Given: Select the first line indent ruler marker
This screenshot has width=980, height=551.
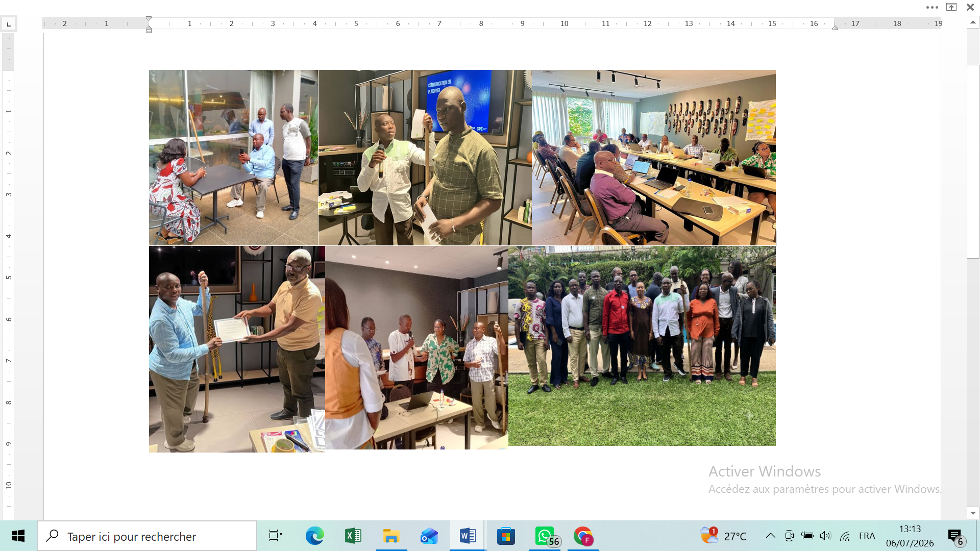Looking at the screenshot, I should pos(149,19).
